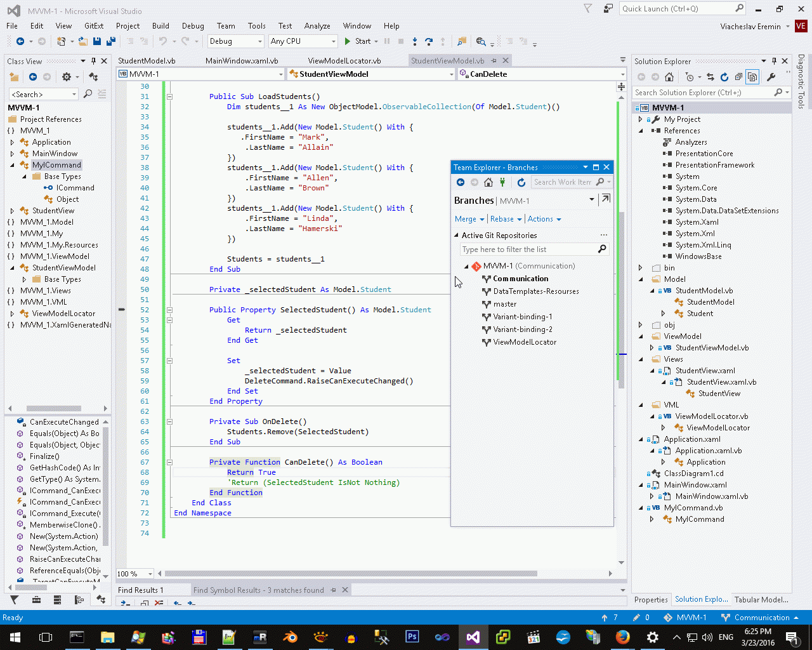Click Collapse All in Solution Explorer
The width and height of the screenshot is (812, 650).
738,77
